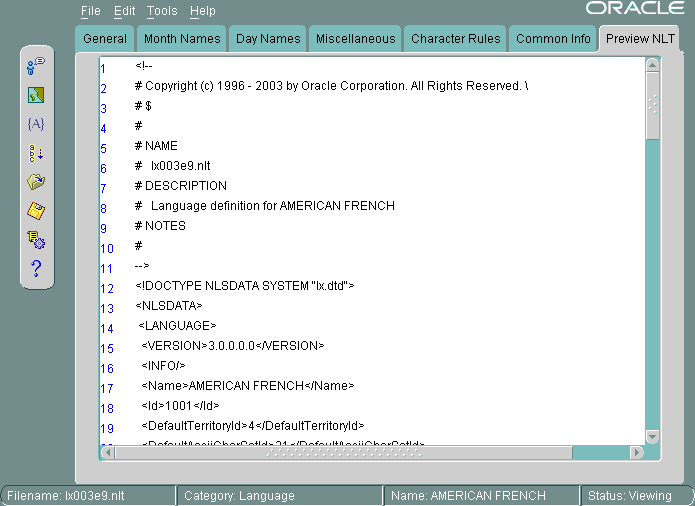Screen dimensions: 695x506
Task: Click the horizontal scrollbar left arrow
Action: pyautogui.click(x=108, y=453)
